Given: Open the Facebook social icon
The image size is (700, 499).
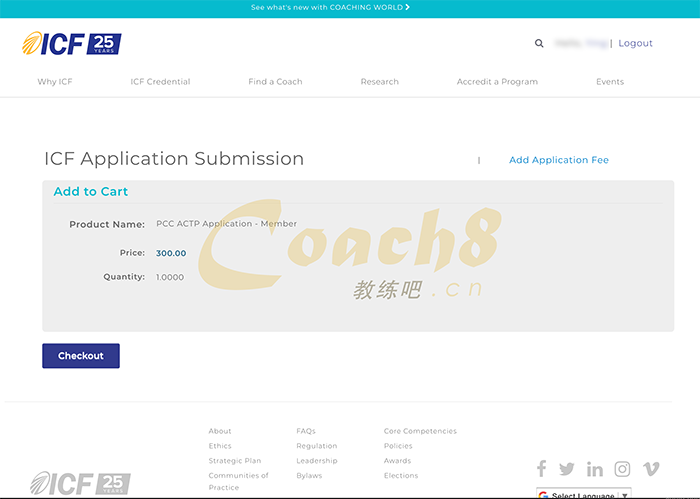Looking at the screenshot, I should (x=541, y=469).
